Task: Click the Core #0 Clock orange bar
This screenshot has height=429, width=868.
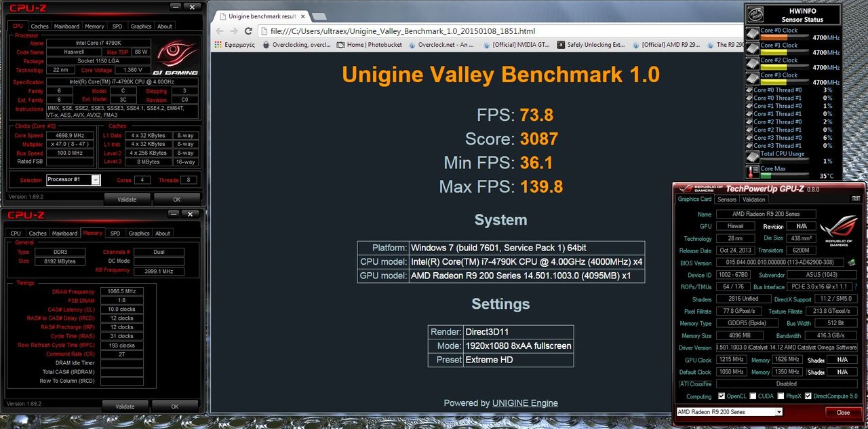Action: click(775, 36)
